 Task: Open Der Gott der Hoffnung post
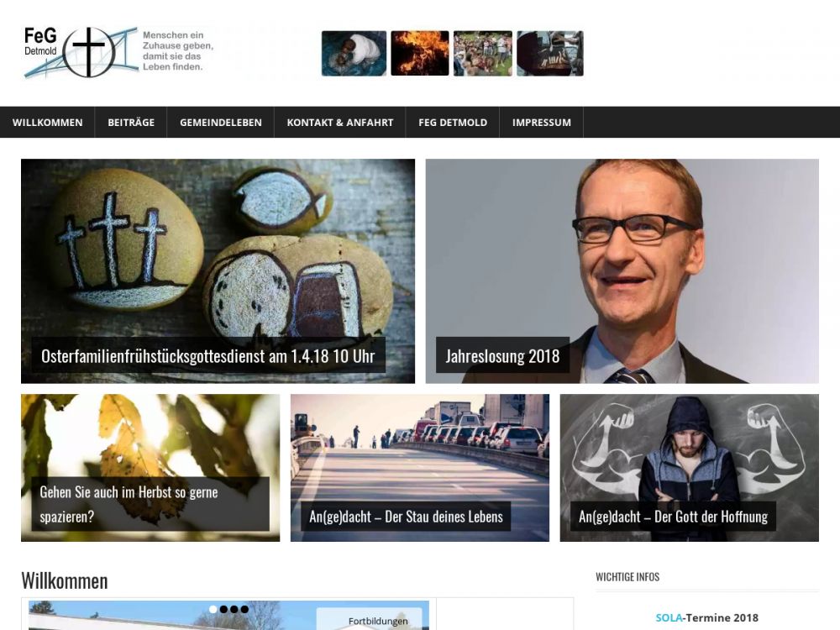673,517
